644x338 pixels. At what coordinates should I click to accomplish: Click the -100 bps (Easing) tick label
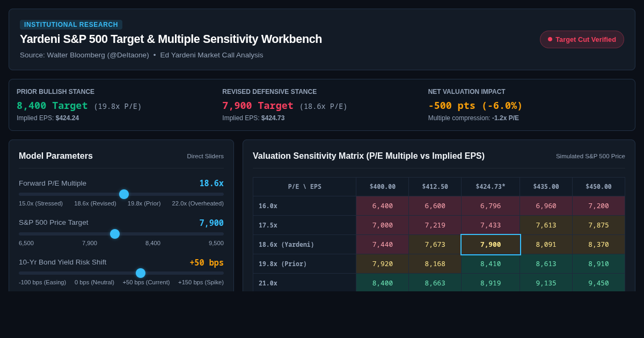pyautogui.click(x=42, y=282)
